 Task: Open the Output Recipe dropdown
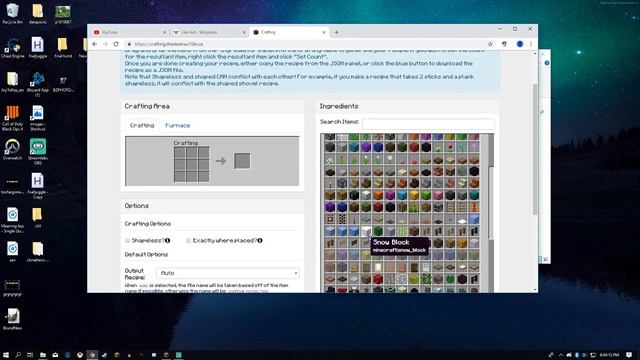228,273
